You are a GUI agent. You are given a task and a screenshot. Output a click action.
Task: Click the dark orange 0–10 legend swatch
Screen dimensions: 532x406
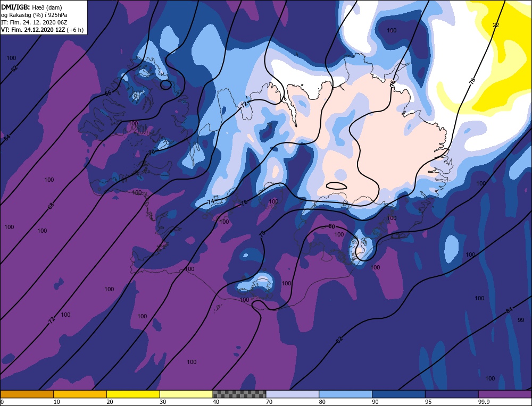pos(27,394)
